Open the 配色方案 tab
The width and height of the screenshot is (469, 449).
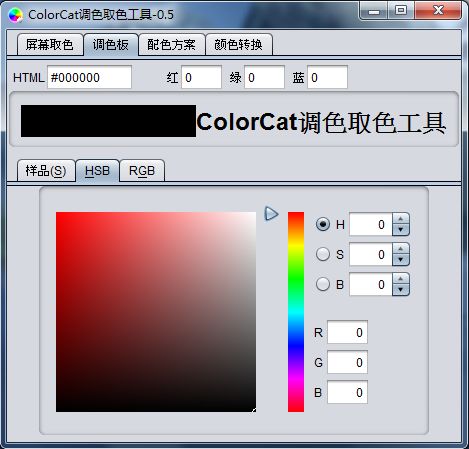pos(171,44)
